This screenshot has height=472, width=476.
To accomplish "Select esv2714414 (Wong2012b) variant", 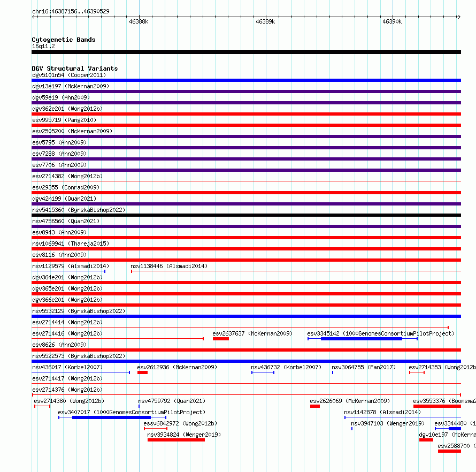I will tap(67, 322).
